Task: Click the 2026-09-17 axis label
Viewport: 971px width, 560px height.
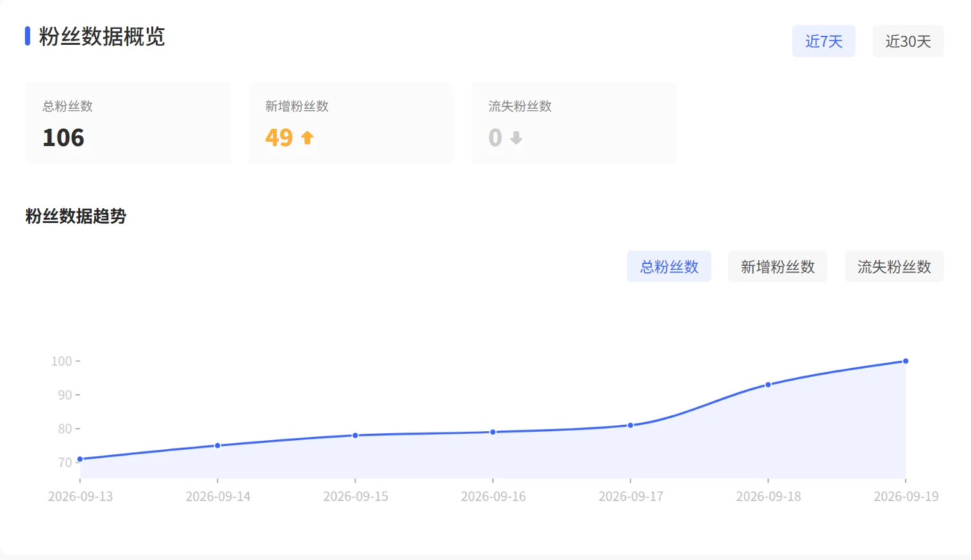Action: (x=631, y=497)
